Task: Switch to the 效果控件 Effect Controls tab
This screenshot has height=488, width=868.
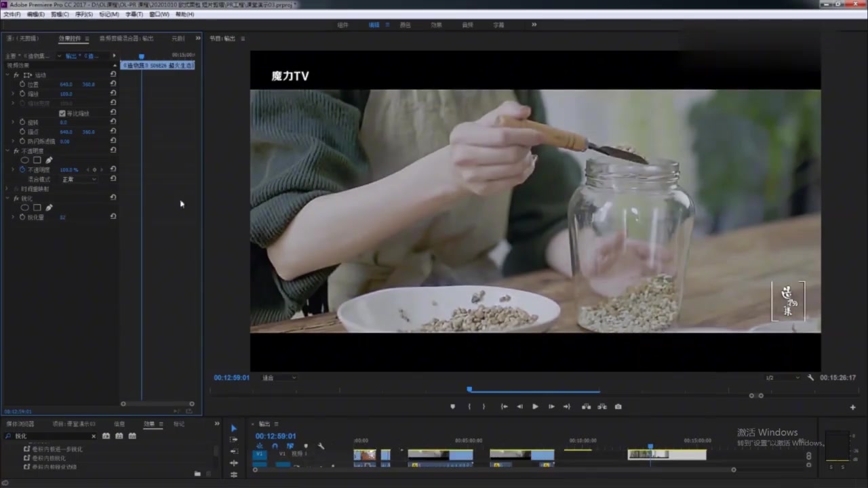Action: [x=70, y=39]
